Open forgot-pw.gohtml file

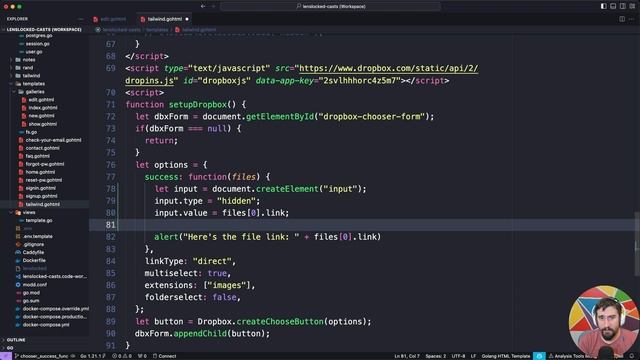click(x=45, y=164)
